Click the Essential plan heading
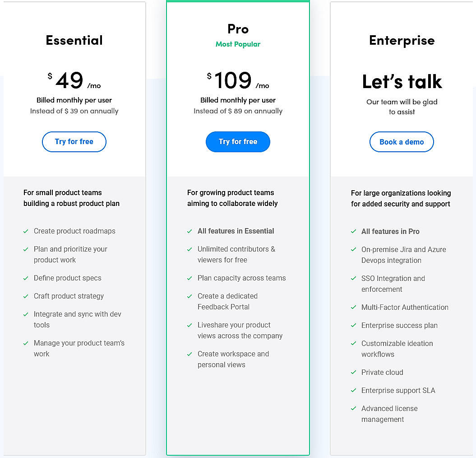Image resolution: width=476 pixels, height=458 pixels. point(74,40)
